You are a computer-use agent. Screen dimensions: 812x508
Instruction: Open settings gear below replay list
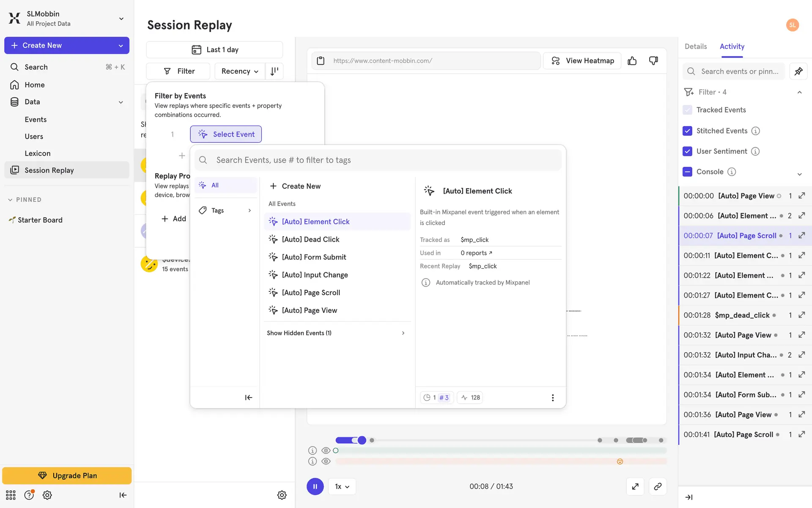tap(282, 495)
